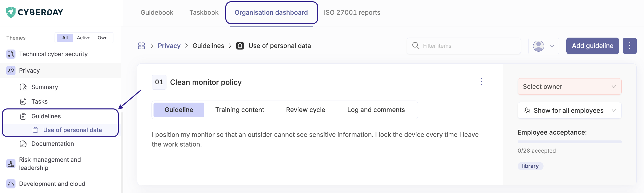
Task: Select the Active themes filter
Action: (x=83, y=38)
